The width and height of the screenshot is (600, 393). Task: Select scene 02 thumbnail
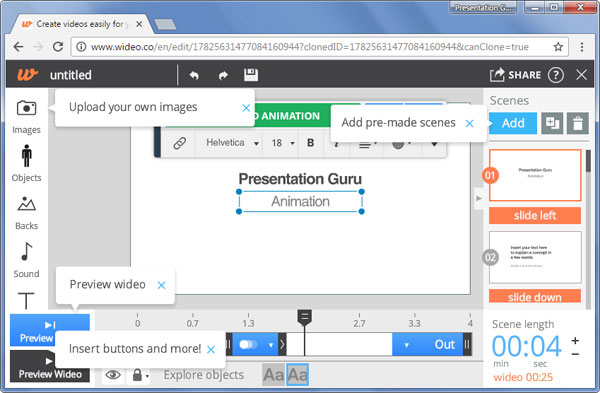(535, 257)
